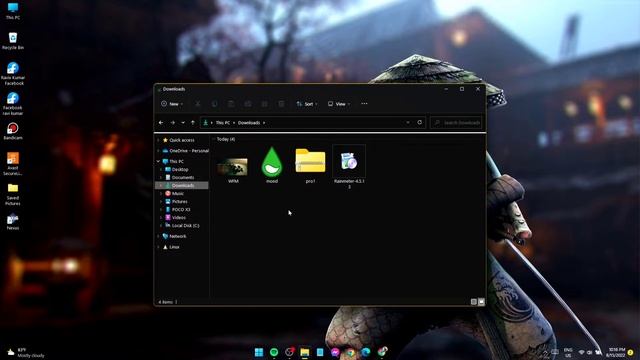
Task: Open the See more ellipsis menu
Action: (x=364, y=104)
